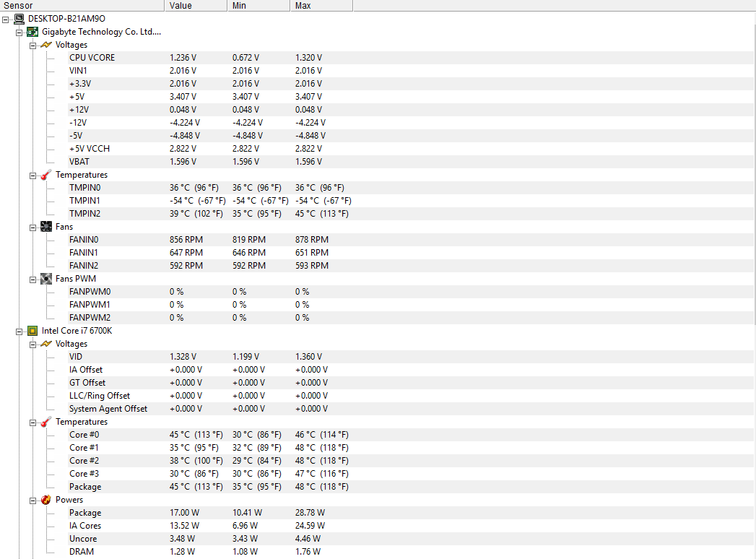This screenshot has height=559, width=756.
Task: Click the -5V value -4.848 V
Action: (x=185, y=136)
